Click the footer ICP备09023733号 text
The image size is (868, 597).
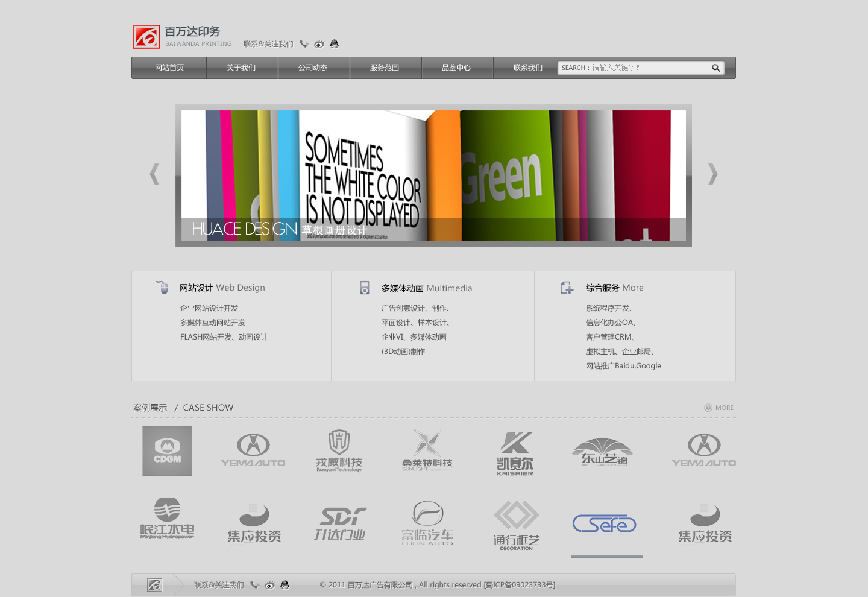520,585
